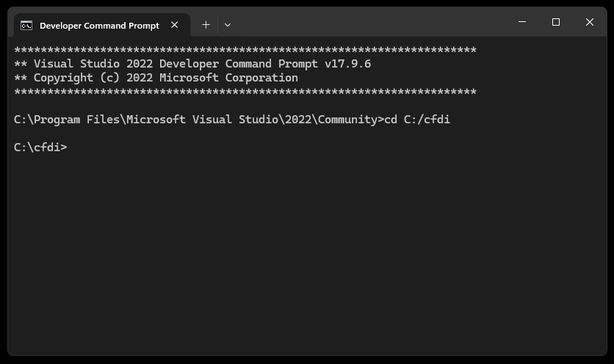
Task: Expand the profile dropdown chevron beside plus
Action: click(228, 25)
